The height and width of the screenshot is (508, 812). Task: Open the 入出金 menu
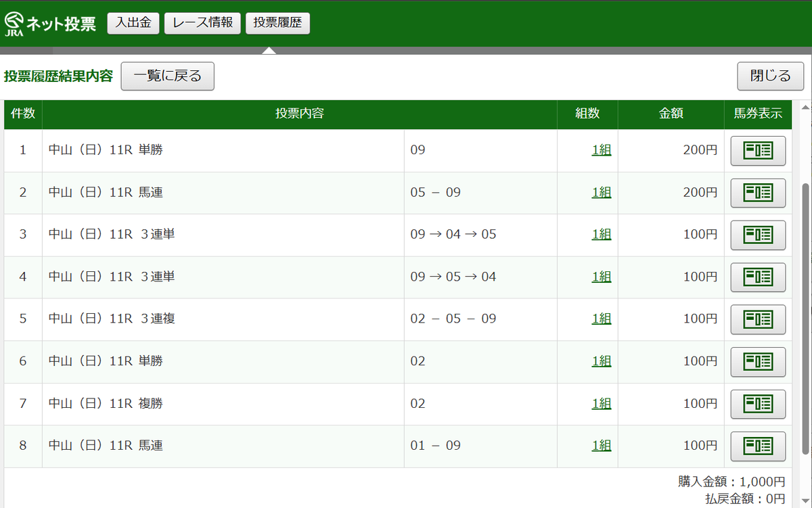pos(133,23)
